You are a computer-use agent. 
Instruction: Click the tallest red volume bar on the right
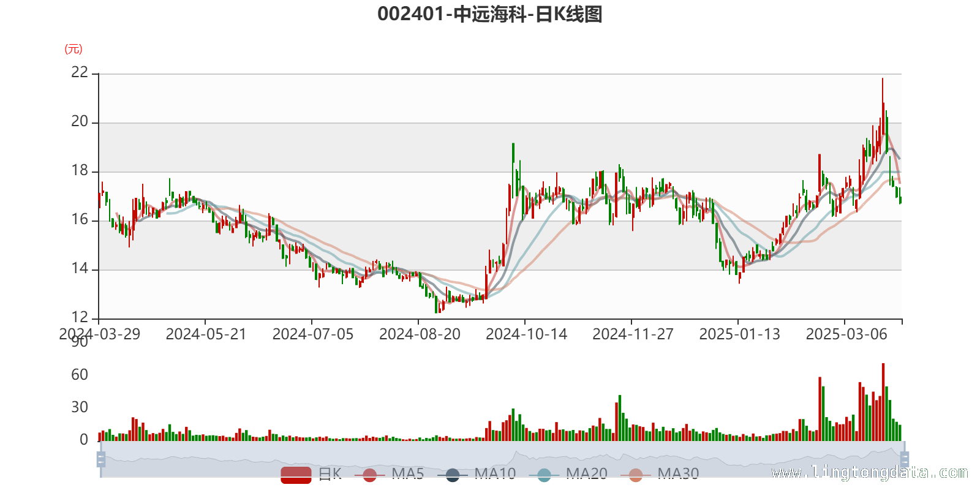pyautogui.click(x=883, y=402)
